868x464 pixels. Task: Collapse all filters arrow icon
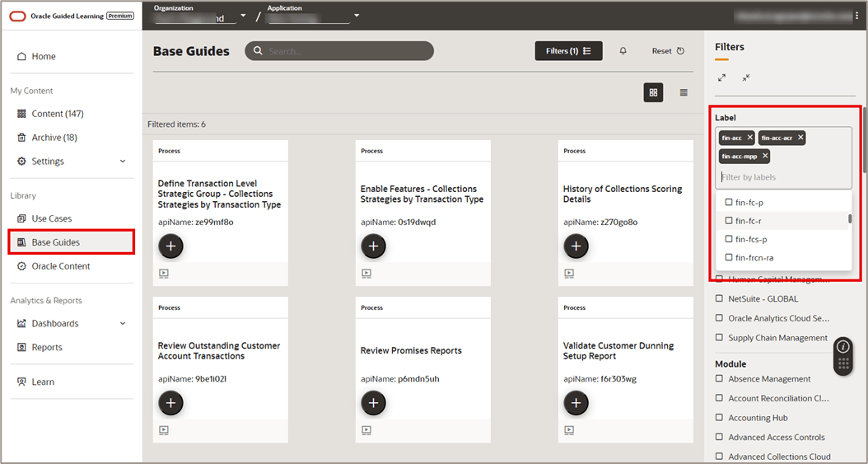click(746, 78)
